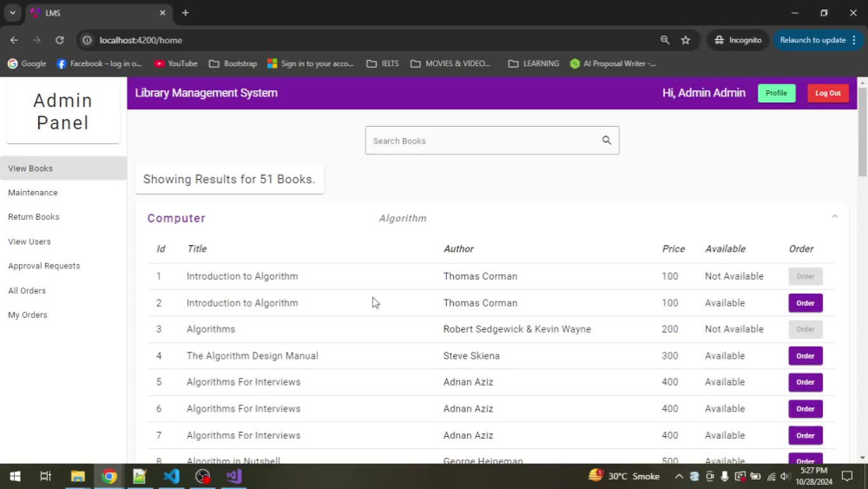Bookmark this page with the star icon

click(x=686, y=40)
